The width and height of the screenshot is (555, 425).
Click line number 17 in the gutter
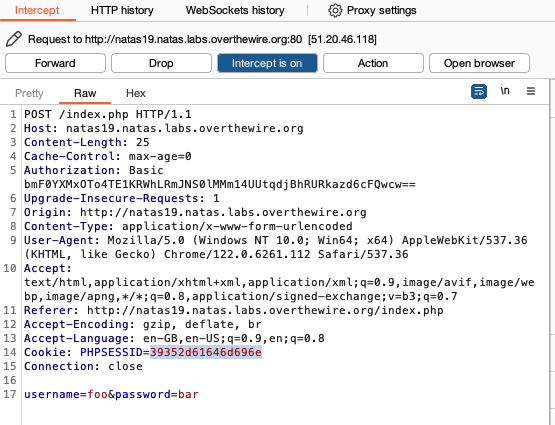[10, 394]
